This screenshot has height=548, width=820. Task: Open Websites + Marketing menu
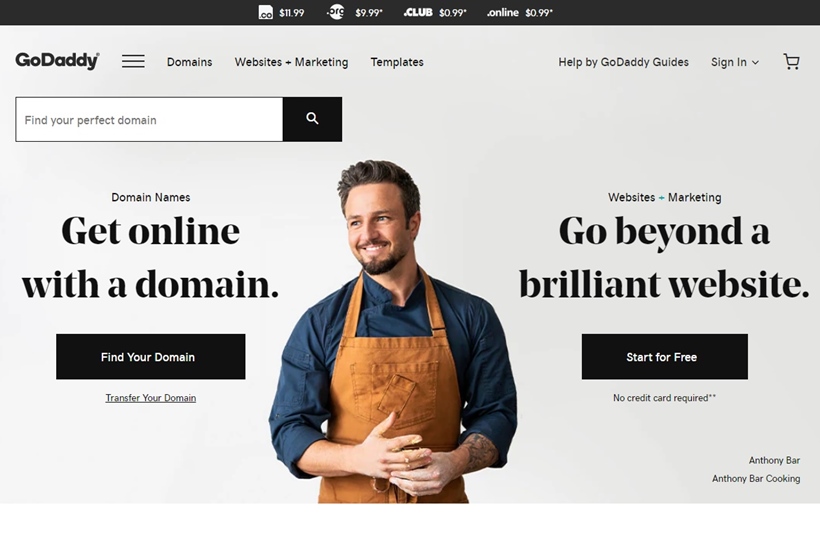click(291, 62)
